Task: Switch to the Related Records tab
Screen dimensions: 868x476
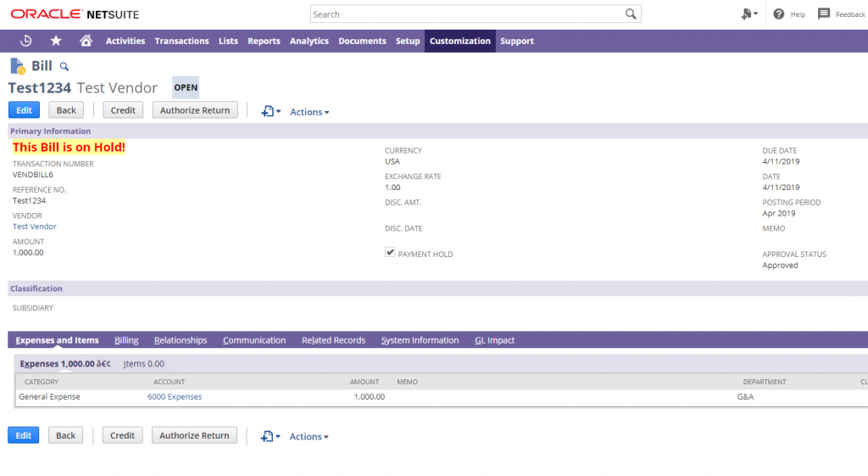Action: coord(333,340)
